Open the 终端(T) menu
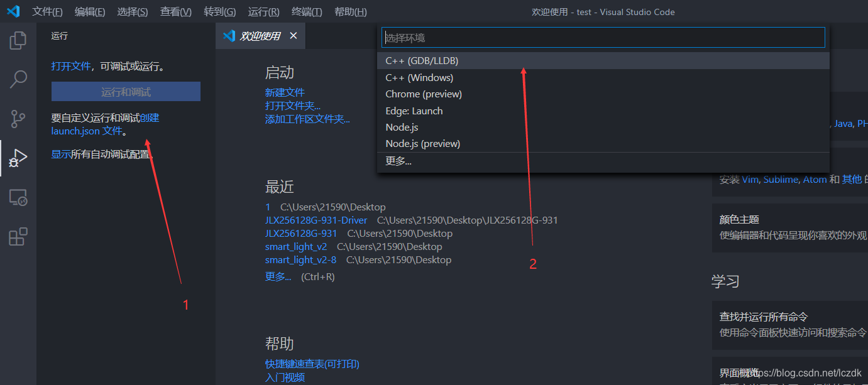The image size is (868, 385). [x=306, y=11]
